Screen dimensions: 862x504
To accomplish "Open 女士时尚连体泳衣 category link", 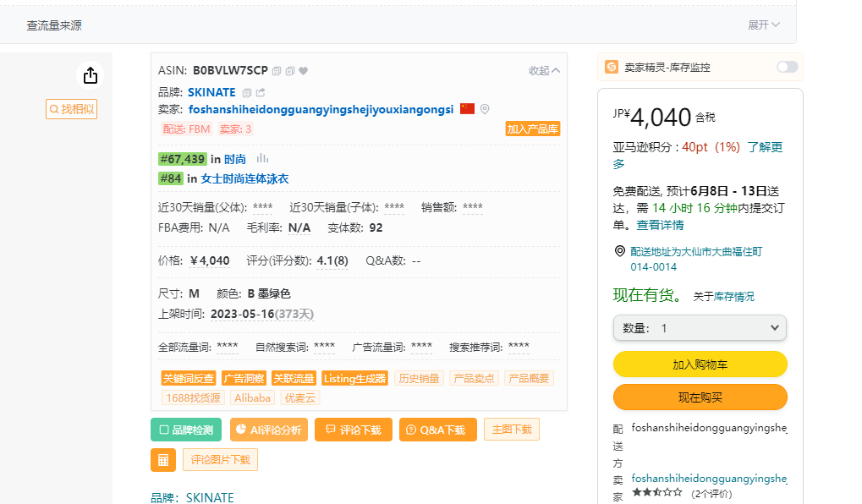I will (244, 178).
